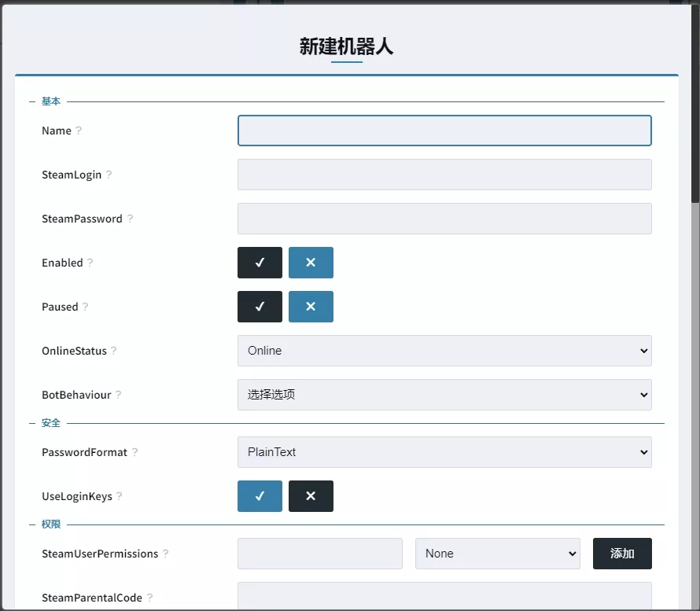This screenshot has width=700, height=611.
Task: Open the OnlineStatus dropdown
Action: click(x=444, y=351)
